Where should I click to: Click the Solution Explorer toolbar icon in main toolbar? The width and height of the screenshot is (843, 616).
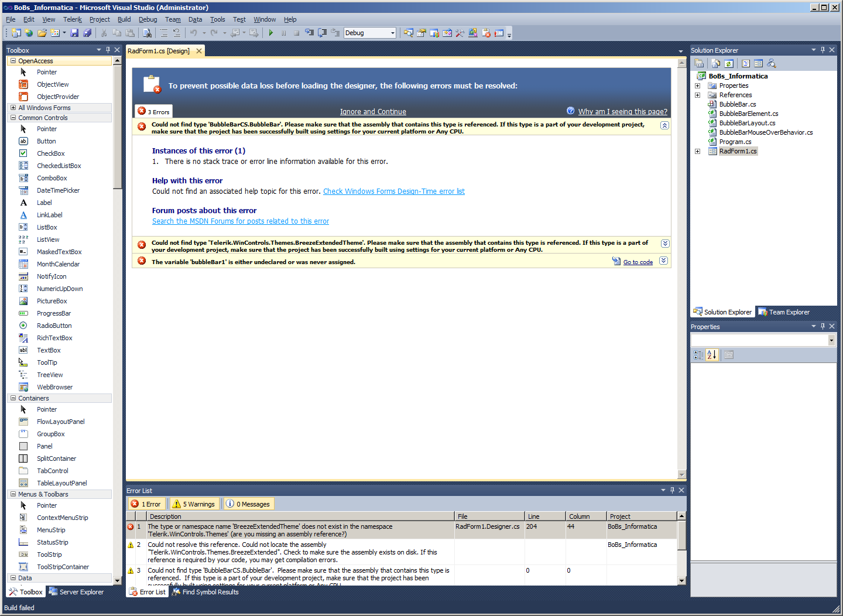[409, 33]
